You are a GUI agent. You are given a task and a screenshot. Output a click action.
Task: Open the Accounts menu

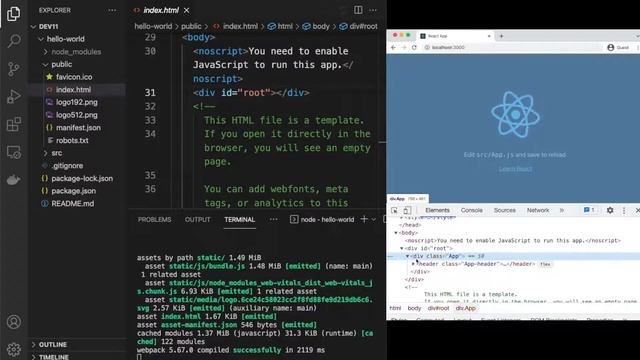pos(13,322)
